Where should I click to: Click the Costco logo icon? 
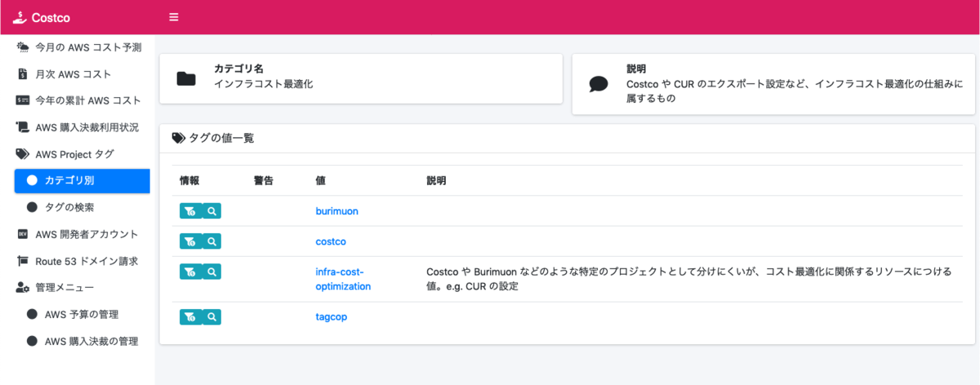pyautogui.click(x=20, y=17)
